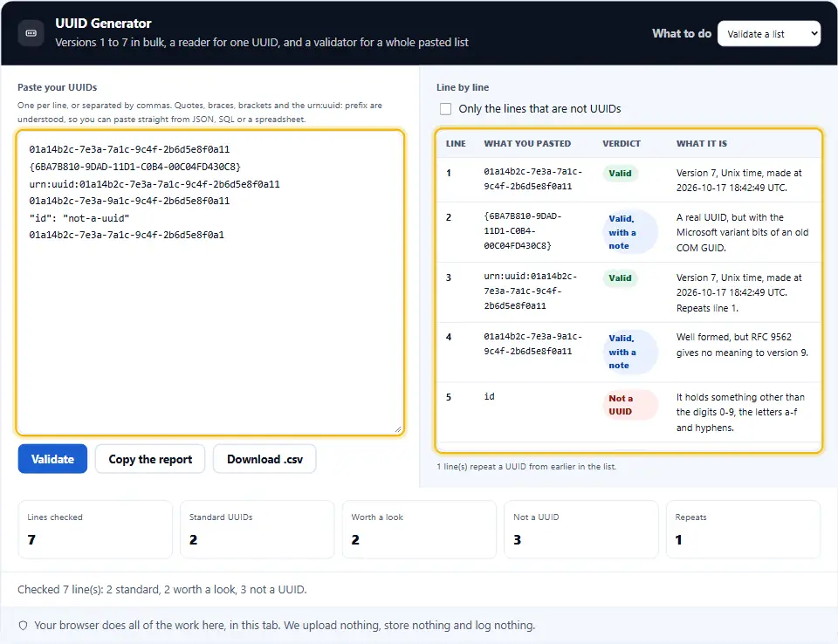The height and width of the screenshot is (644, 838).
Task: Click the 'Standard UUIDs' summary card
Action: [x=257, y=530]
